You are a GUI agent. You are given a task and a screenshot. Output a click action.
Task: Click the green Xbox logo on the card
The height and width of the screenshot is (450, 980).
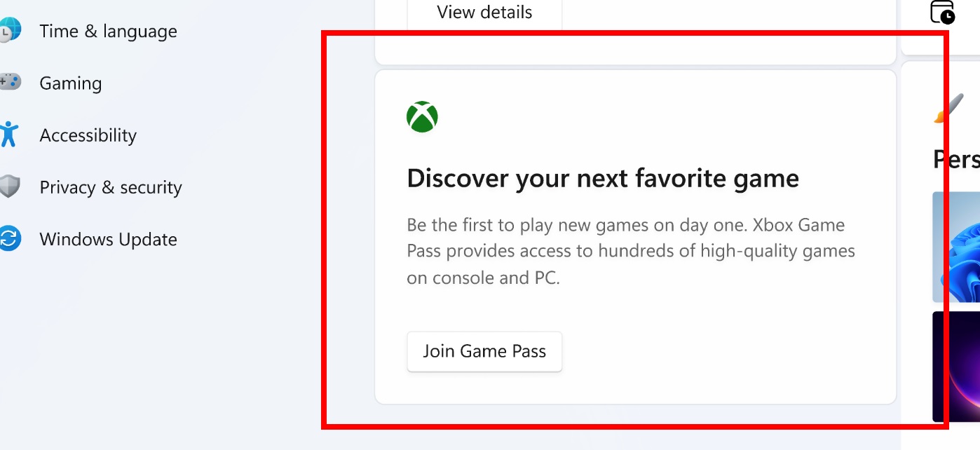tap(421, 116)
